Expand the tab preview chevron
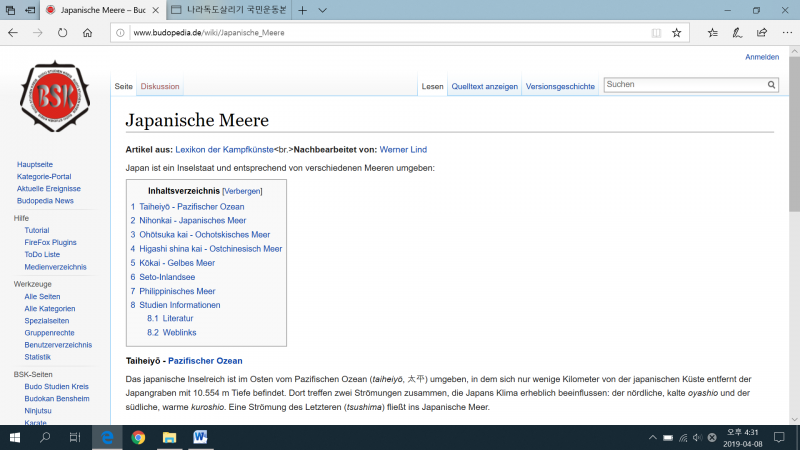 point(322,10)
